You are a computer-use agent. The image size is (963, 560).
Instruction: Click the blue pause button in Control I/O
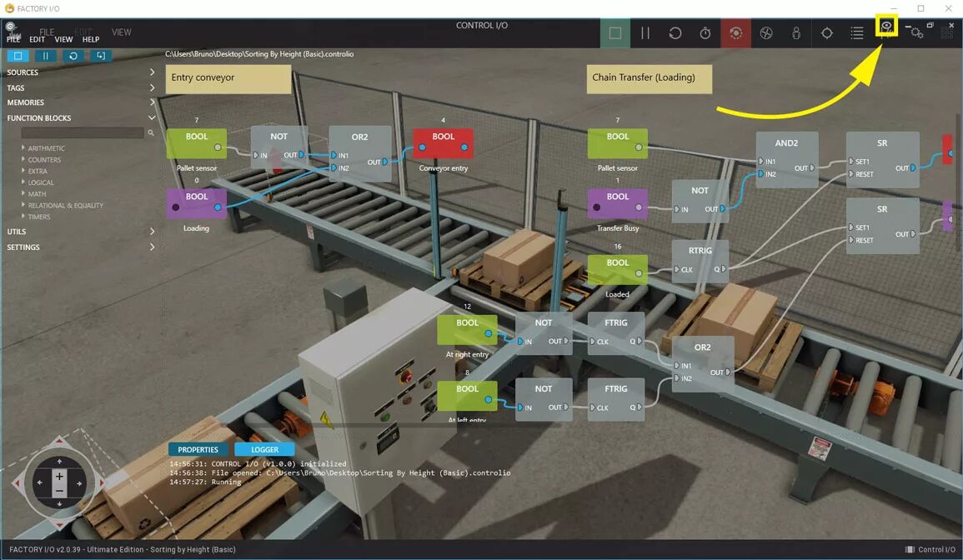[46, 56]
